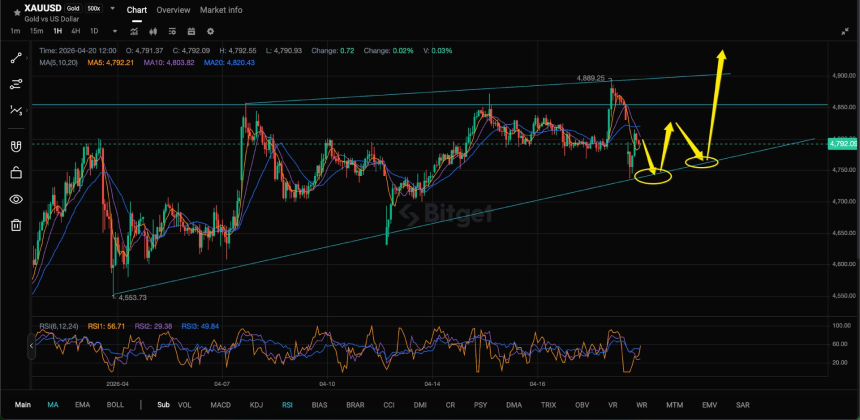Show the BIAS sub indicator
The height and width of the screenshot is (420, 860).
click(319, 405)
